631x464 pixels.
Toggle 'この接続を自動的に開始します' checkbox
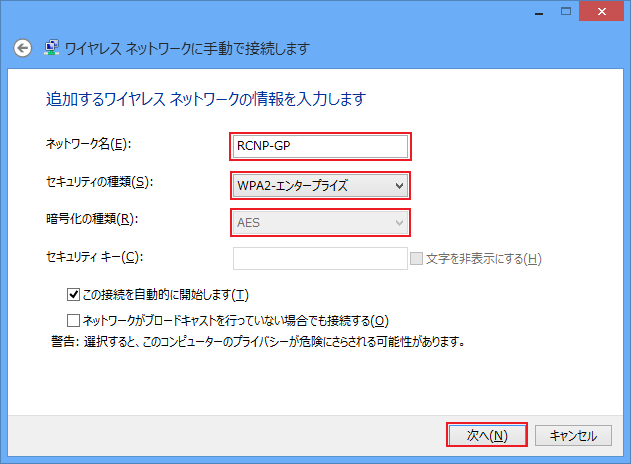[x=73, y=295]
